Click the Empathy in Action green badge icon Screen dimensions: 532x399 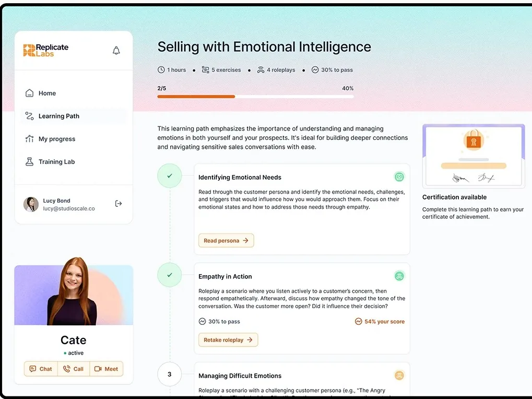tap(399, 276)
